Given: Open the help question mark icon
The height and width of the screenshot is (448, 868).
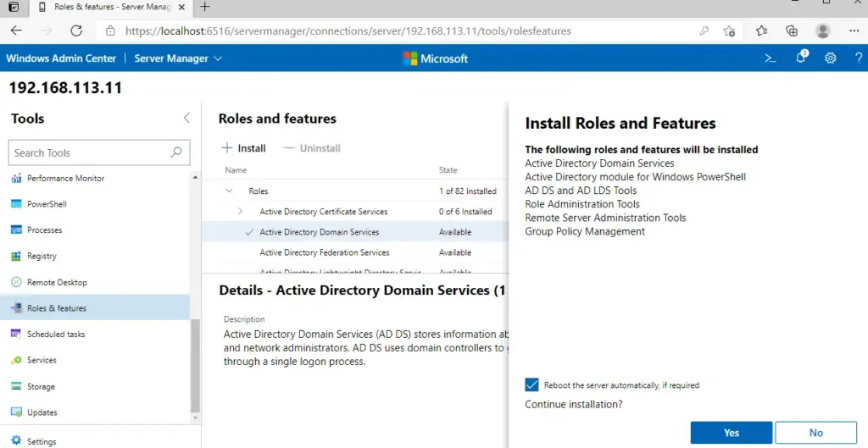Looking at the screenshot, I should coord(859,58).
